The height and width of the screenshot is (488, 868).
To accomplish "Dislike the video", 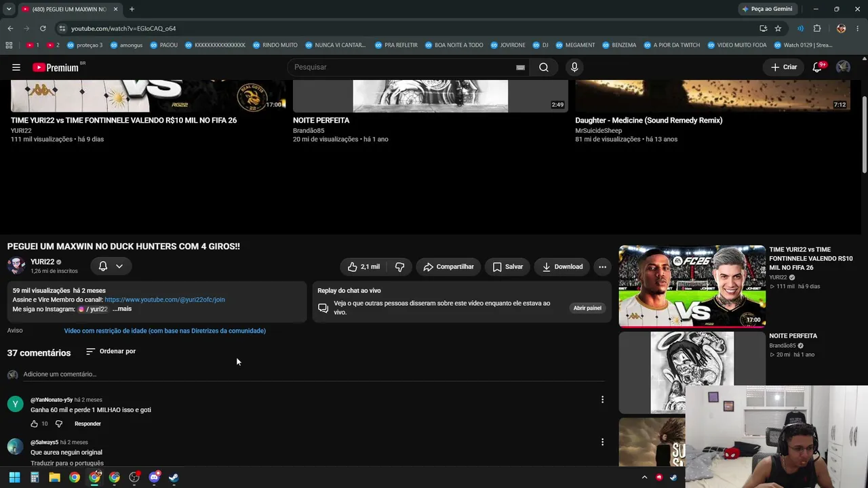I will [x=399, y=267].
